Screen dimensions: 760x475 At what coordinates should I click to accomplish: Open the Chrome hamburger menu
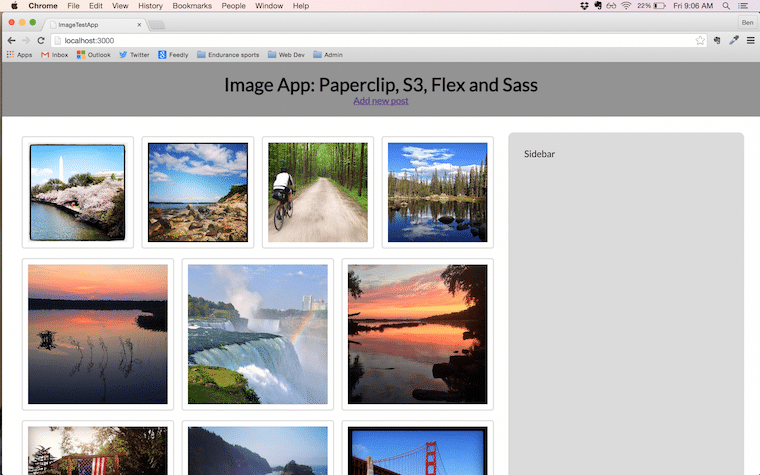point(750,40)
